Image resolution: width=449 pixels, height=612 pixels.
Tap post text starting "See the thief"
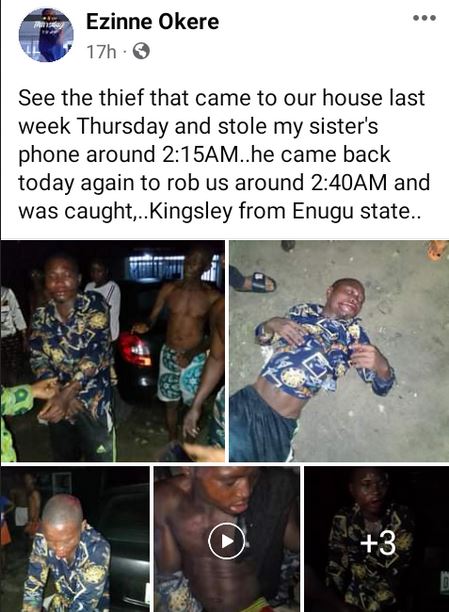224,154
